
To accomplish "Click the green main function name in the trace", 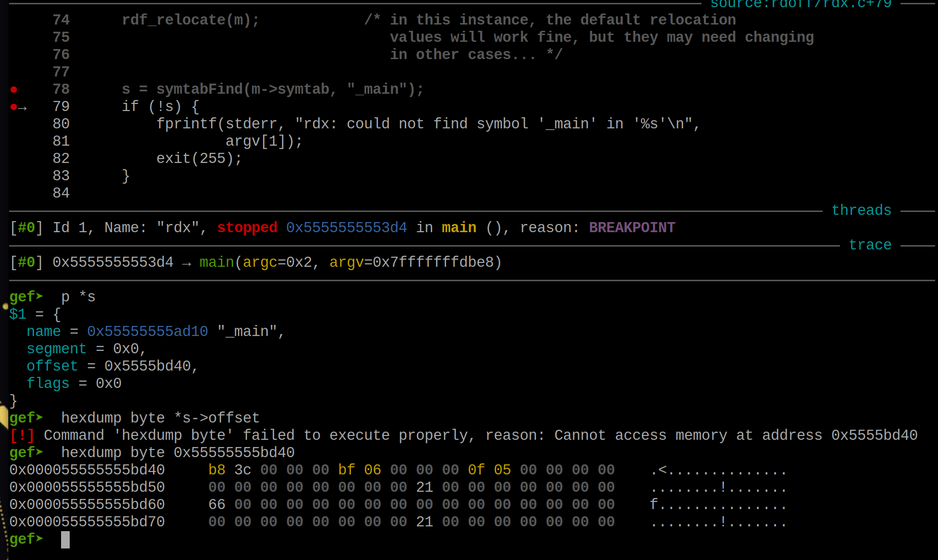I will click(x=216, y=262).
